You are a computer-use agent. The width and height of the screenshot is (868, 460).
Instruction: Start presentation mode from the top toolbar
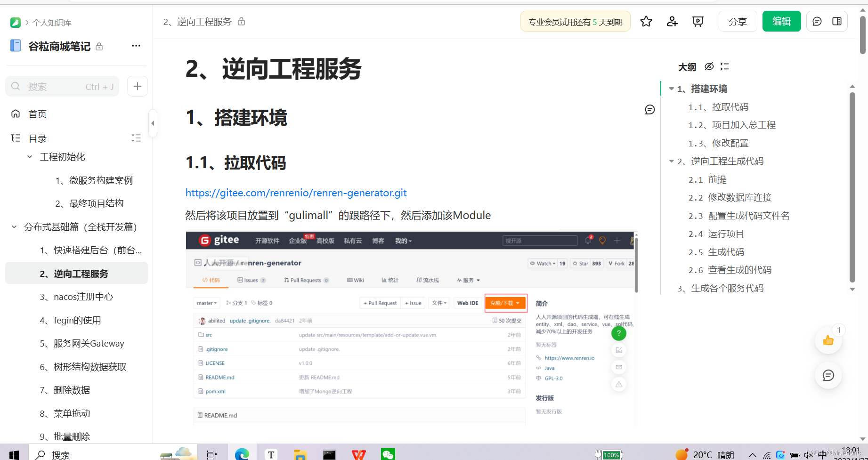698,21
